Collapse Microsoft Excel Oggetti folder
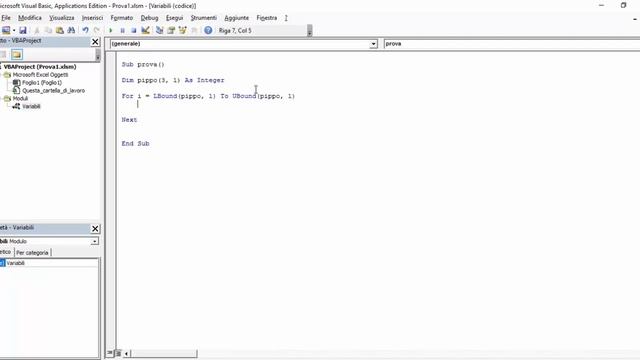 pyautogui.click(x=1, y=75)
